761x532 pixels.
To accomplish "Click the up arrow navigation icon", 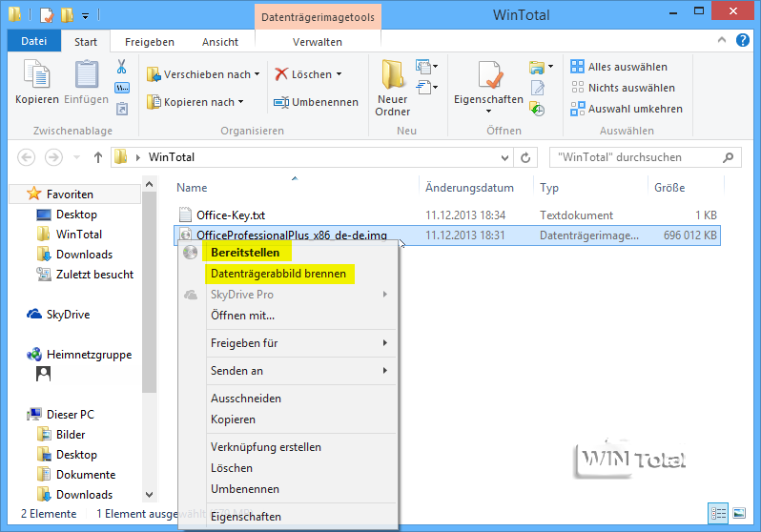I will [98, 157].
